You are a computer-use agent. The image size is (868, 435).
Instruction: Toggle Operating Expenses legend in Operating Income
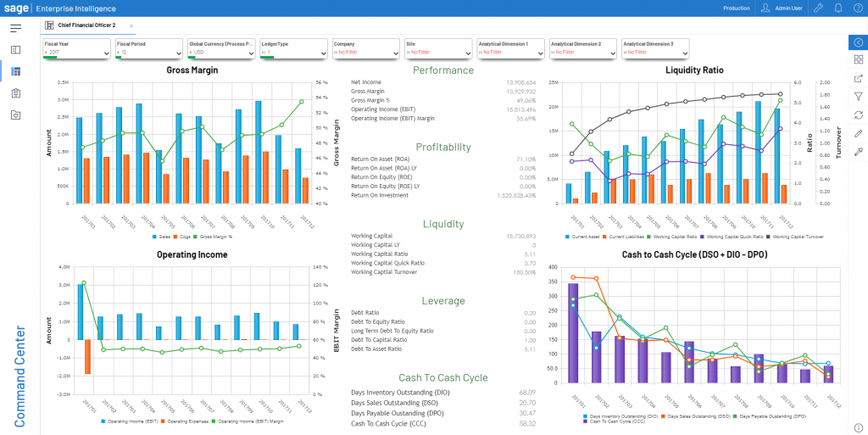point(186,421)
